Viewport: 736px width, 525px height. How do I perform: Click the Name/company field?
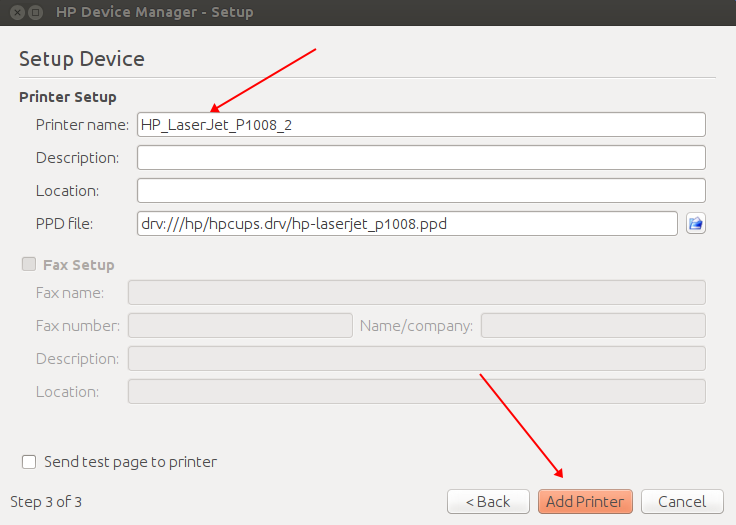[x=593, y=325]
